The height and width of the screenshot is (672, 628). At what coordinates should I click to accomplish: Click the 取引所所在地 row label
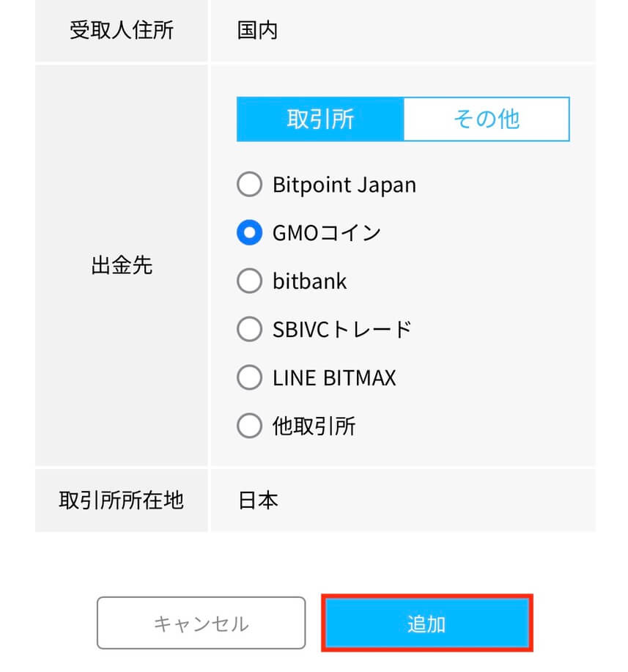(x=120, y=500)
